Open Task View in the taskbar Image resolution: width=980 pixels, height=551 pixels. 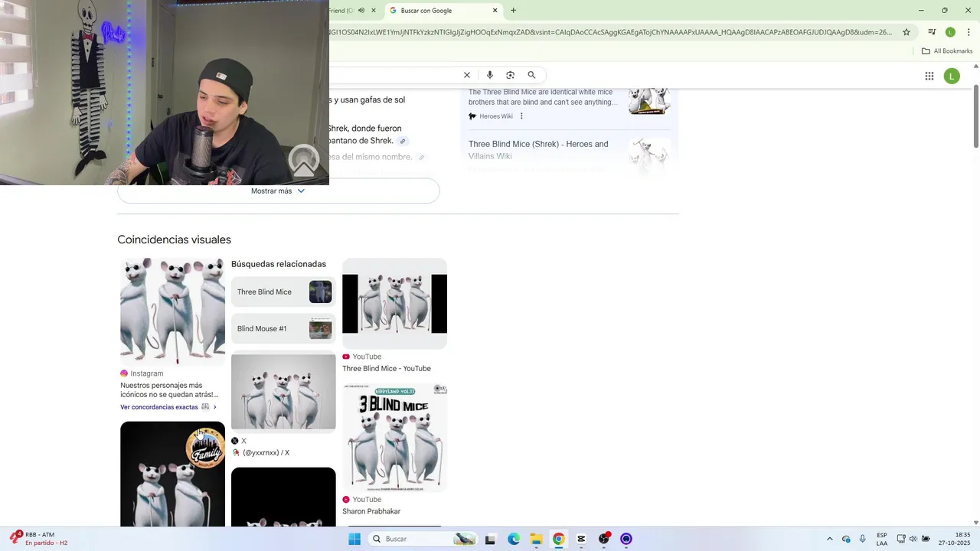pos(490,539)
